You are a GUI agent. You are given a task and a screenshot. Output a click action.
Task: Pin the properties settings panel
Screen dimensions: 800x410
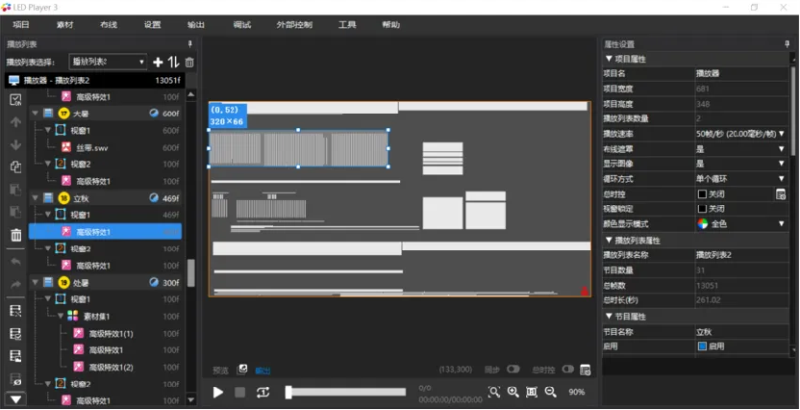click(787, 44)
